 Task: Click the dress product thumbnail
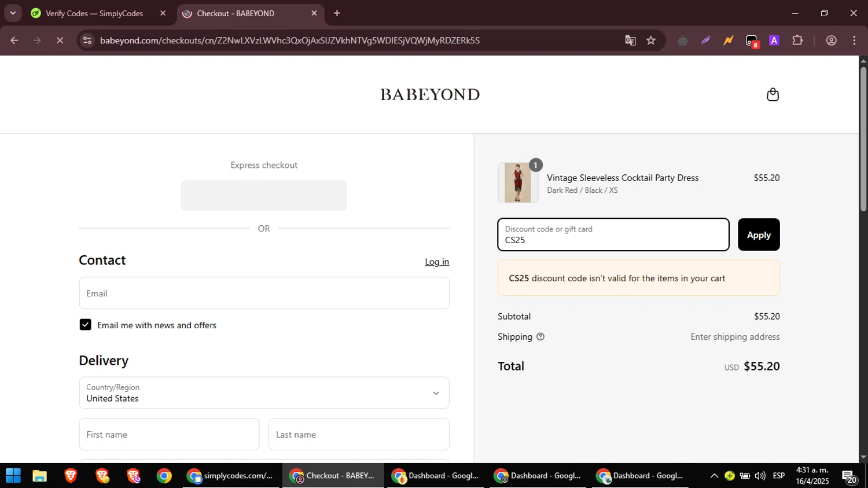(518, 182)
